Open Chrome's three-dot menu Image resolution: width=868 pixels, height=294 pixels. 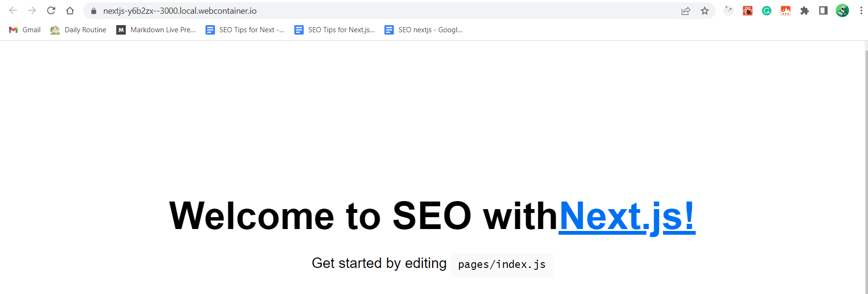(x=861, y=10)
